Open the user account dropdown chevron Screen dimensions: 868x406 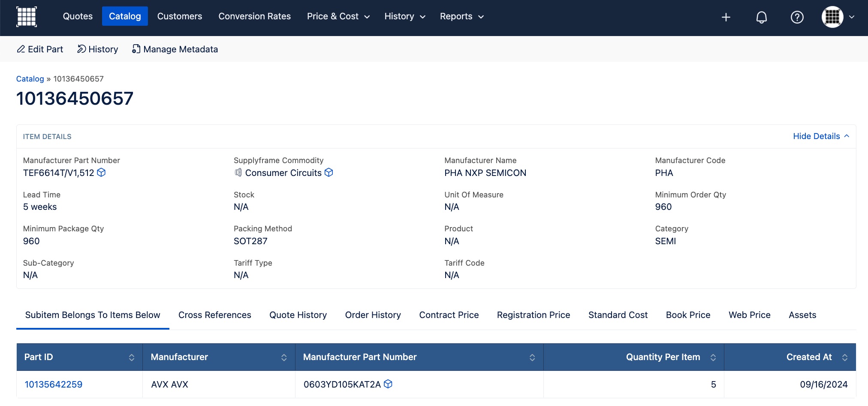(852, 17)
